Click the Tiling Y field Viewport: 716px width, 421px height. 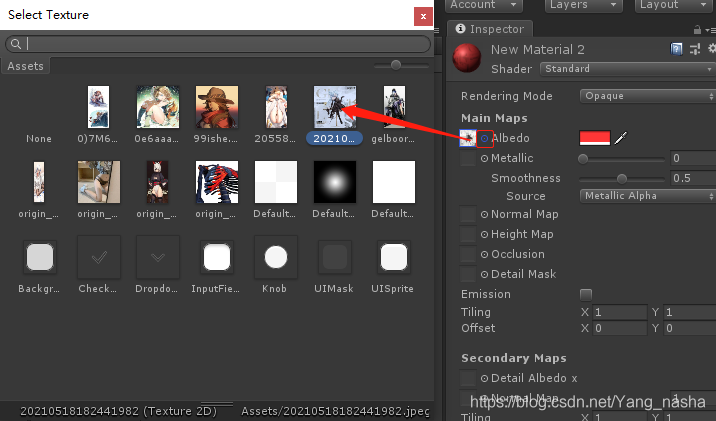(x=690, y=312)
